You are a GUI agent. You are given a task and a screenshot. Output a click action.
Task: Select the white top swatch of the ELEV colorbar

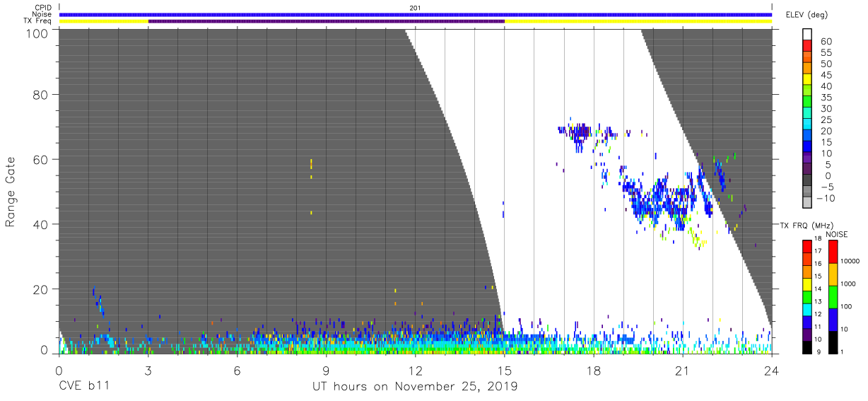point(807,34)
